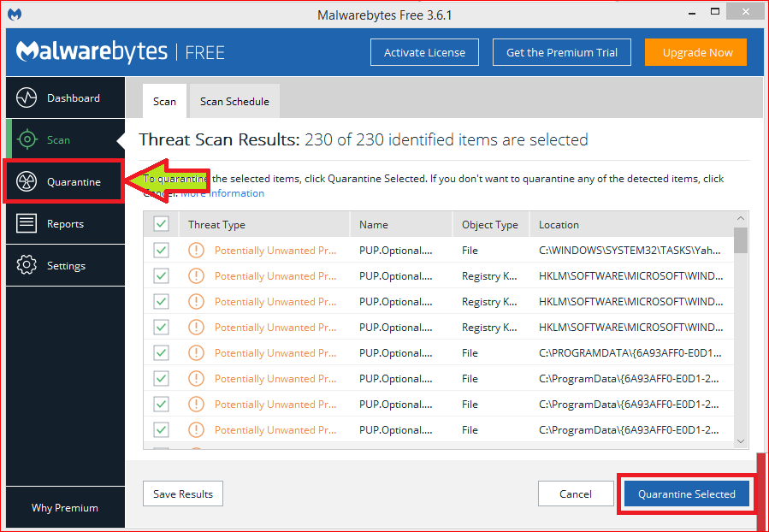Go to Quarantine section in sidebar
Viewport: 769px width, 532px height.
[65, 182]
